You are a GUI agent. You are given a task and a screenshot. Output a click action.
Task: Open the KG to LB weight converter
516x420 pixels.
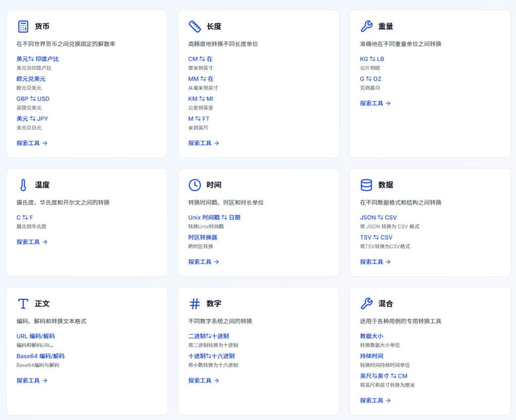click(x=372, y=59)
